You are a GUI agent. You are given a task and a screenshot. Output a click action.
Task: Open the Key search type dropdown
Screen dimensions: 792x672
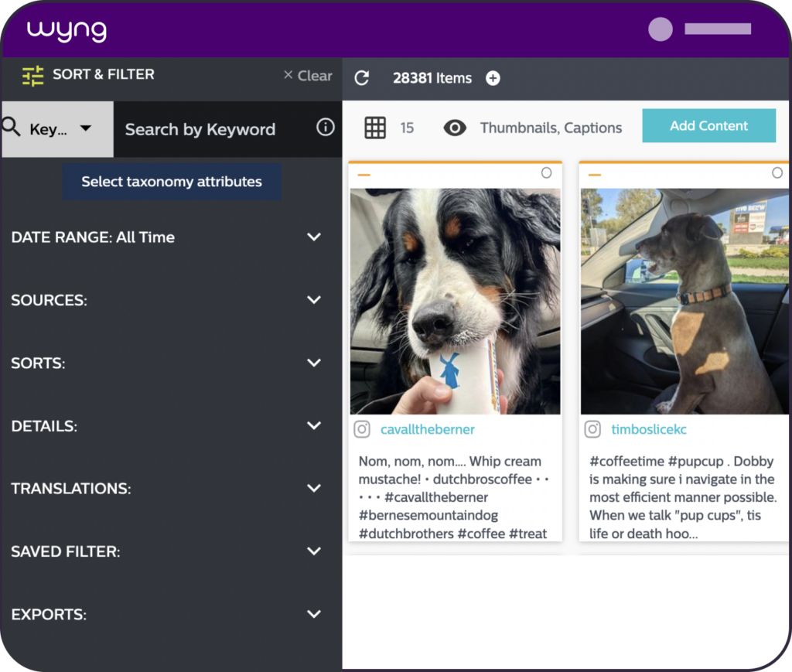(57, 128)
